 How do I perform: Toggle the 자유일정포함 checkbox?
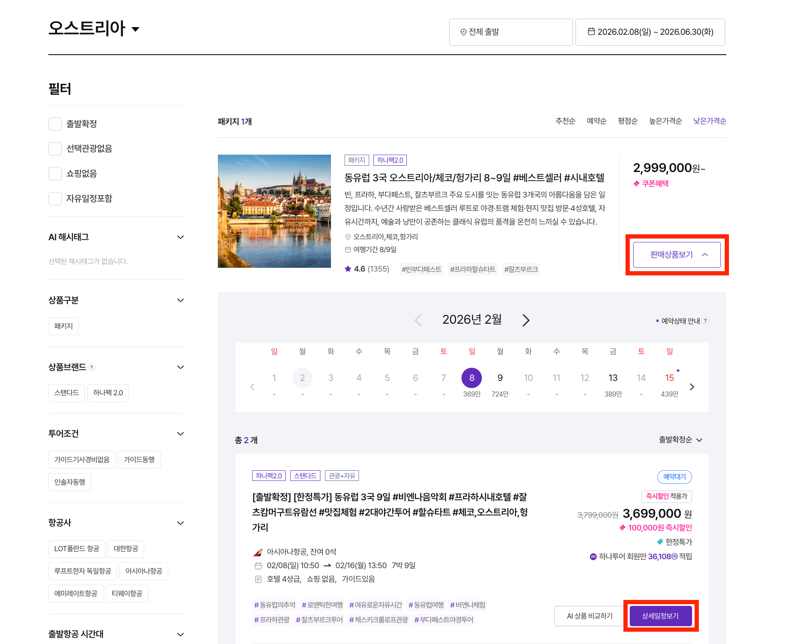tap(55, 199)
